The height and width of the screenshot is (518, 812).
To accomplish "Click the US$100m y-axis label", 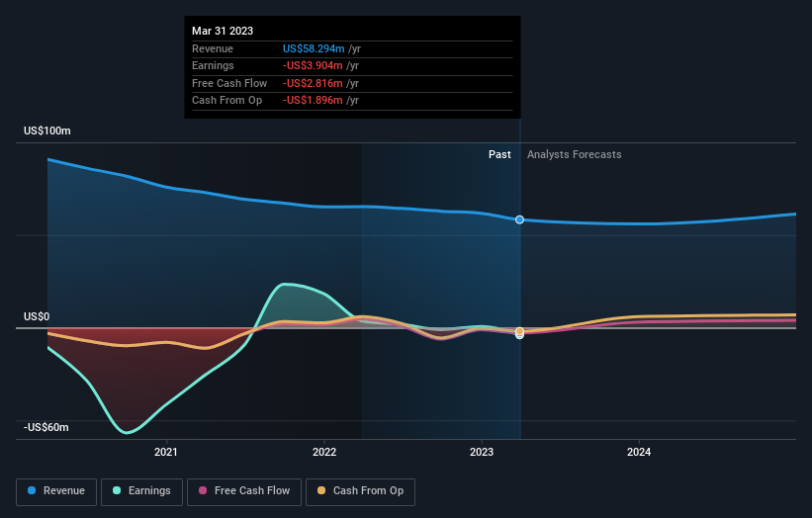I will (x=47, y=130).
